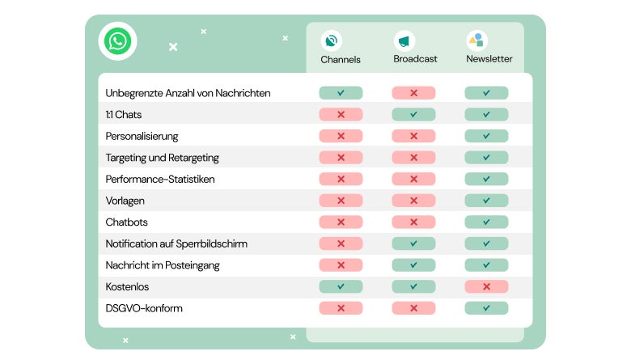Select the Newsletter column label

tap(489, 59)
